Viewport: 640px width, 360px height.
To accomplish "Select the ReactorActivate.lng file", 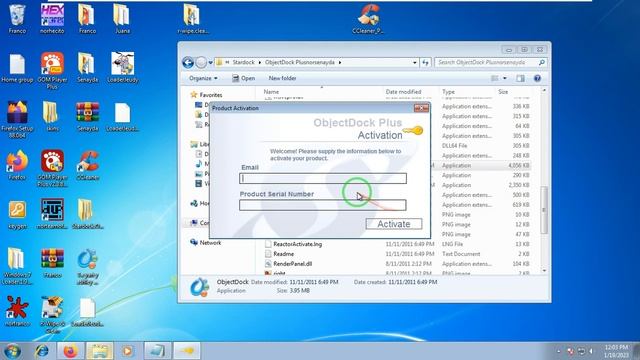I will 298,244.
